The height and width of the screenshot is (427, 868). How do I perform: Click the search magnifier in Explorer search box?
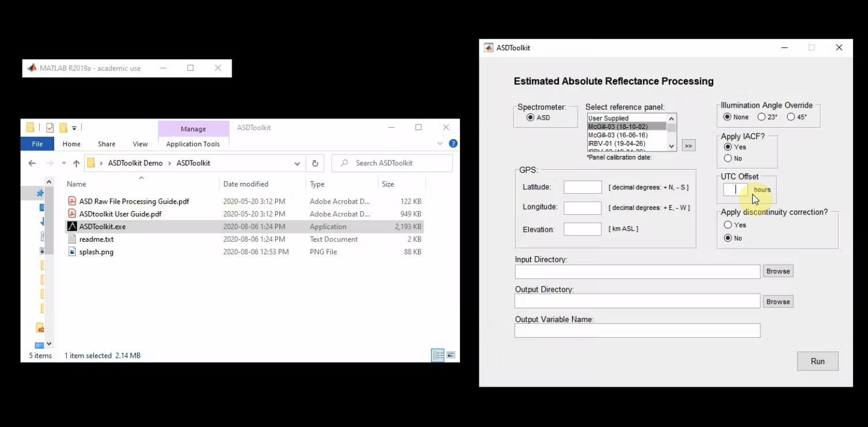coord(344,163)
